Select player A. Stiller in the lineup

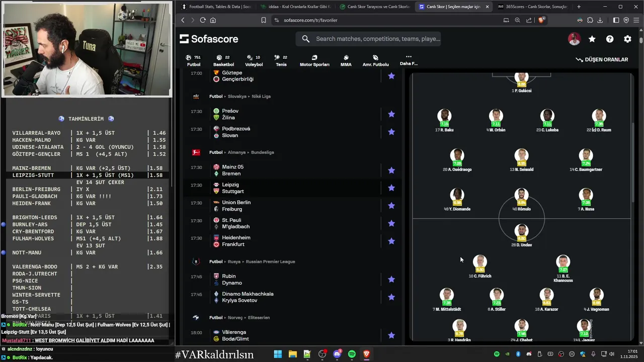coord(496,300)
